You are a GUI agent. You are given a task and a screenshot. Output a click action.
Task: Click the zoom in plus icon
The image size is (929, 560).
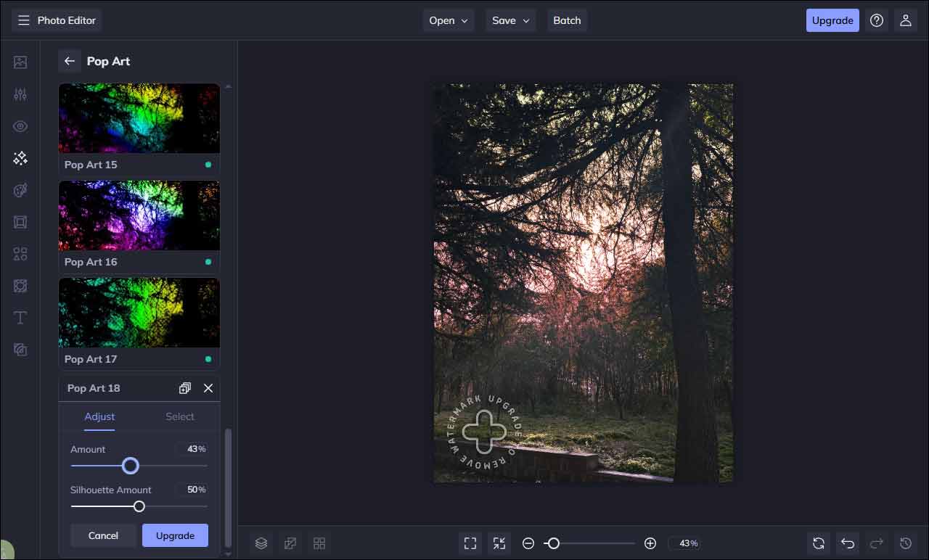click(650, 543)
